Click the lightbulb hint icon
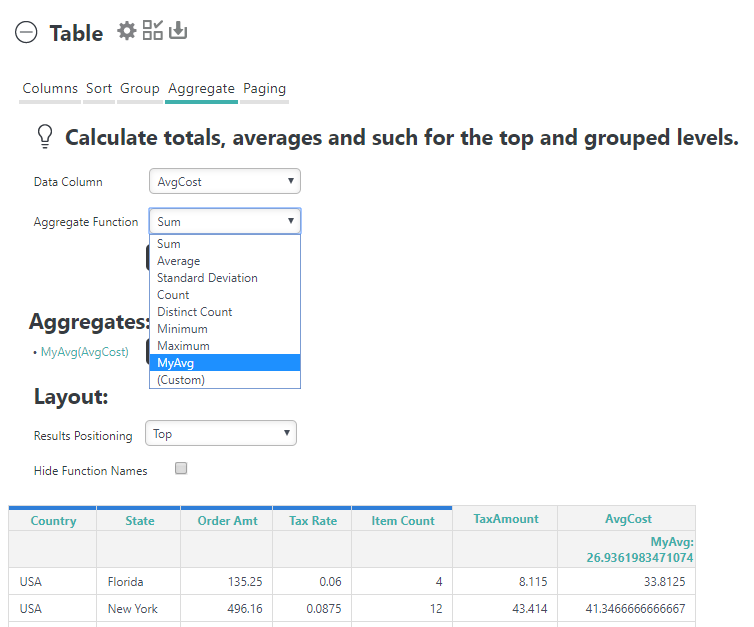Image resolution: width=754 pixels, height=627 pixels. coord(45,137)
